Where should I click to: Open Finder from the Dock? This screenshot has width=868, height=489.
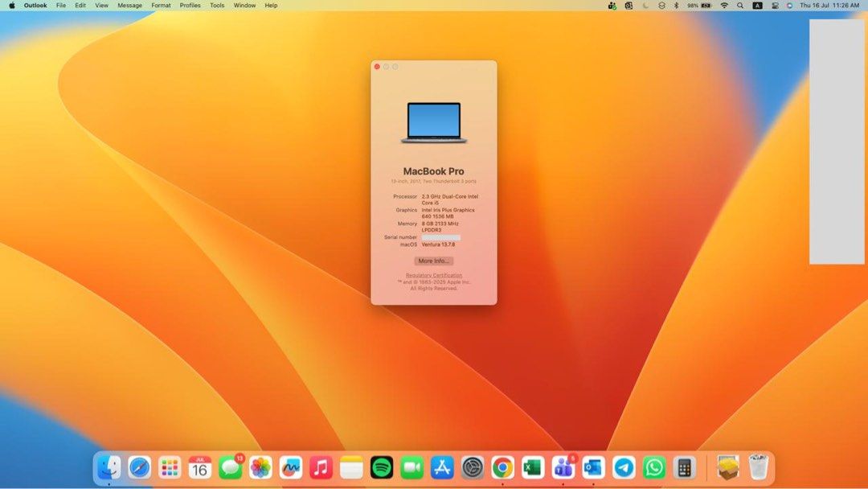[109, 468]
